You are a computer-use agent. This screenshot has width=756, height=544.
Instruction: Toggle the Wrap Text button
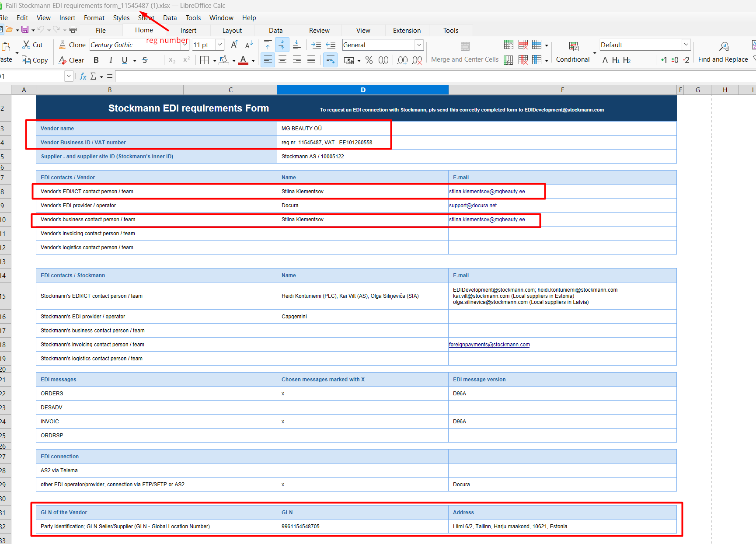click(331, 60)
